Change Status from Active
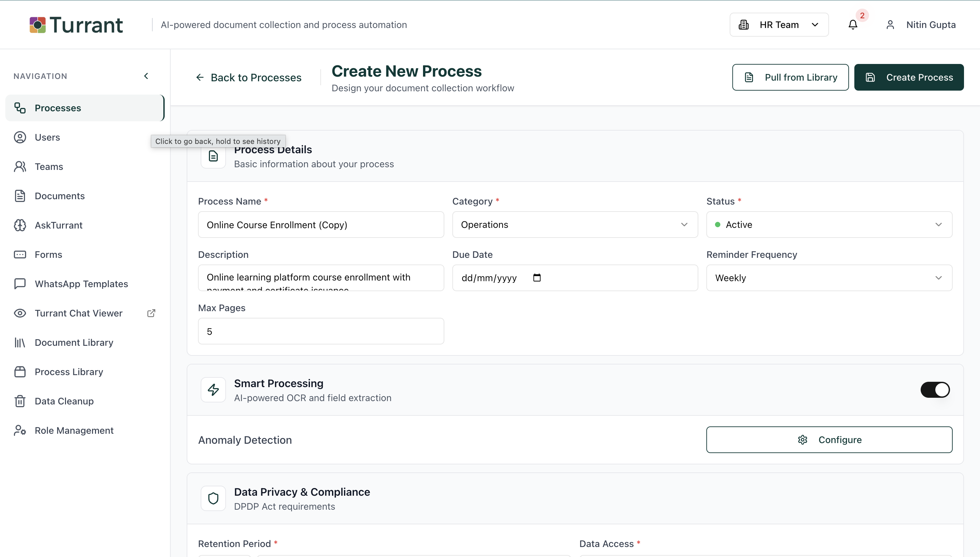This screenshot has height=557, width=980. pos(828,225)
